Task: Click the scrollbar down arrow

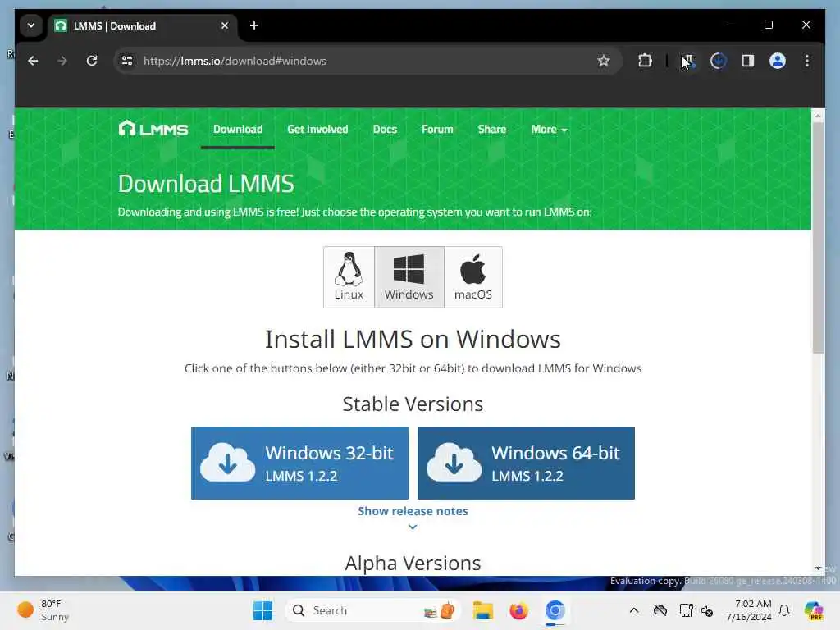Action: pos(818,568)
